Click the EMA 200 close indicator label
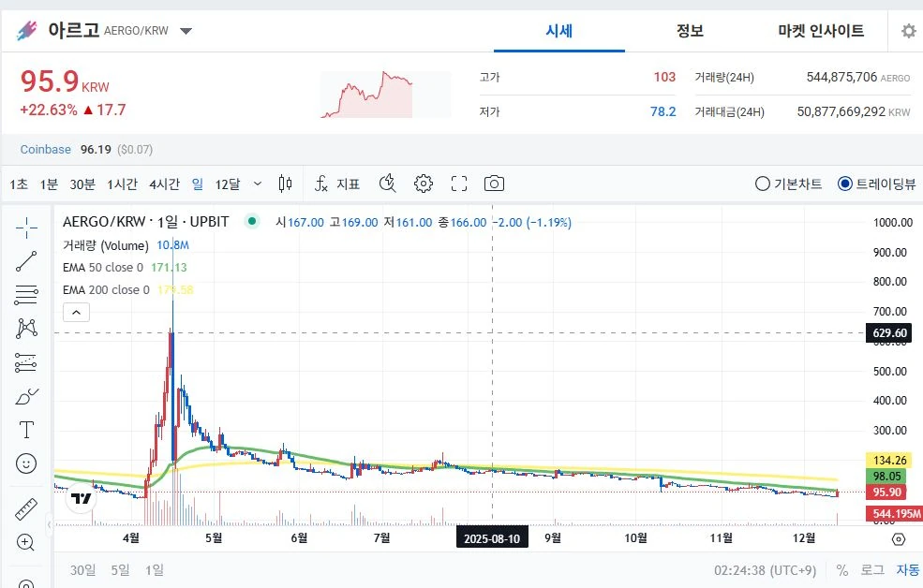Image resolution: width=923 pixels, height=588 pixels. (106, 290)
